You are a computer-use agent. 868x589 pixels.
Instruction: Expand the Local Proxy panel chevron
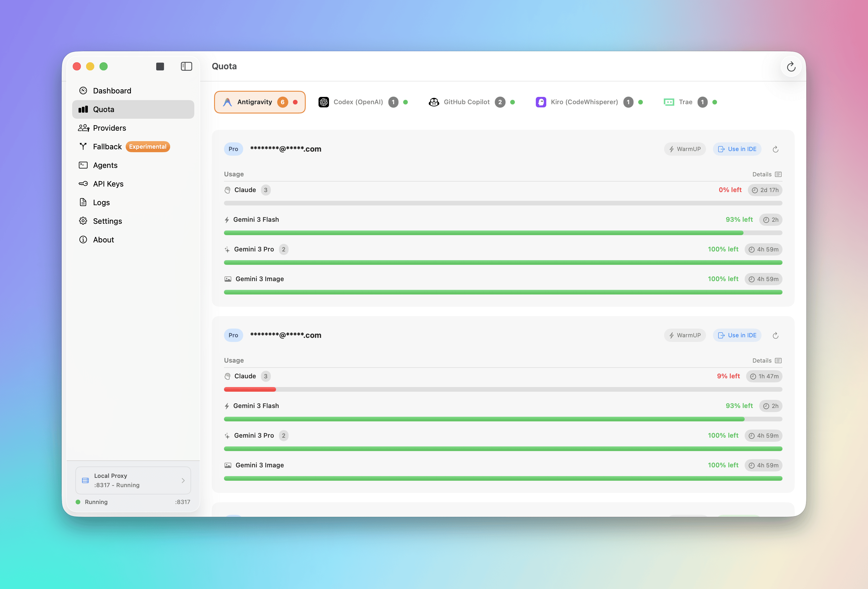pos(183,480)
